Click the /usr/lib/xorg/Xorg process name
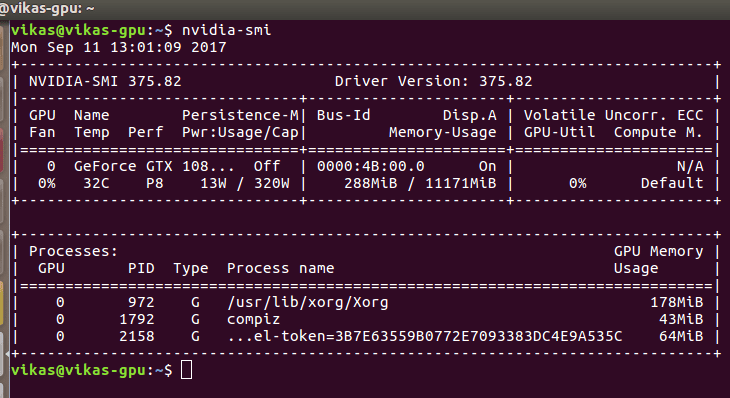 (308, 303)
